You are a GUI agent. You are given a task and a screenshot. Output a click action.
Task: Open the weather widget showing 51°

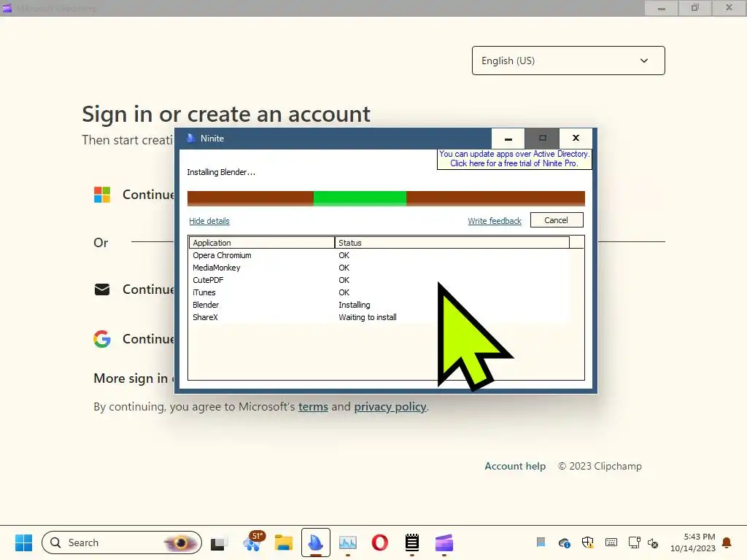tap(253, 542)
